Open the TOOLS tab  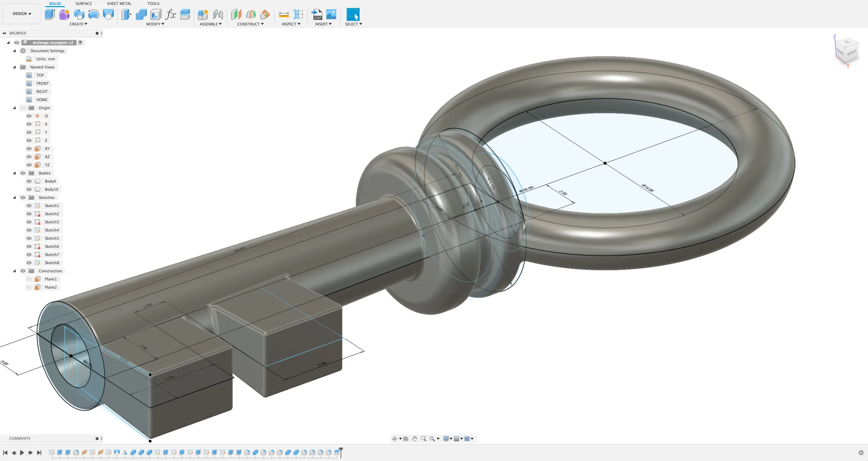153,3
